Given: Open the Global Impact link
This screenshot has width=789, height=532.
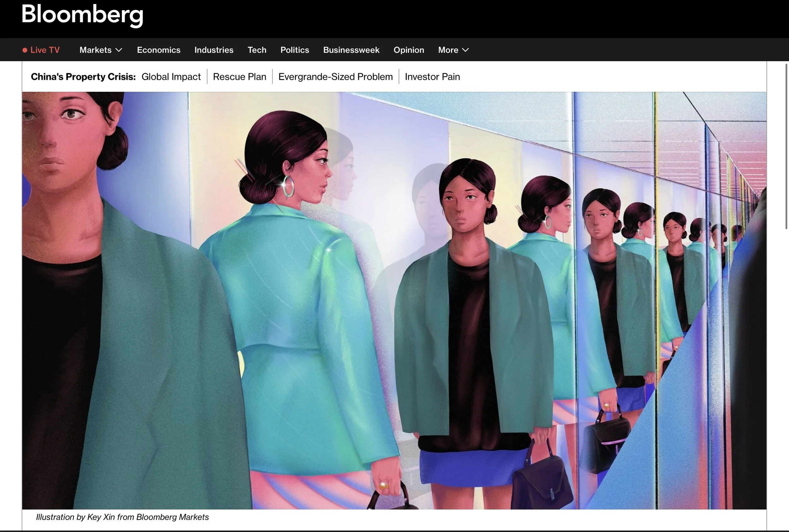Looking at the screenshot, I should [x=171, y=77].
